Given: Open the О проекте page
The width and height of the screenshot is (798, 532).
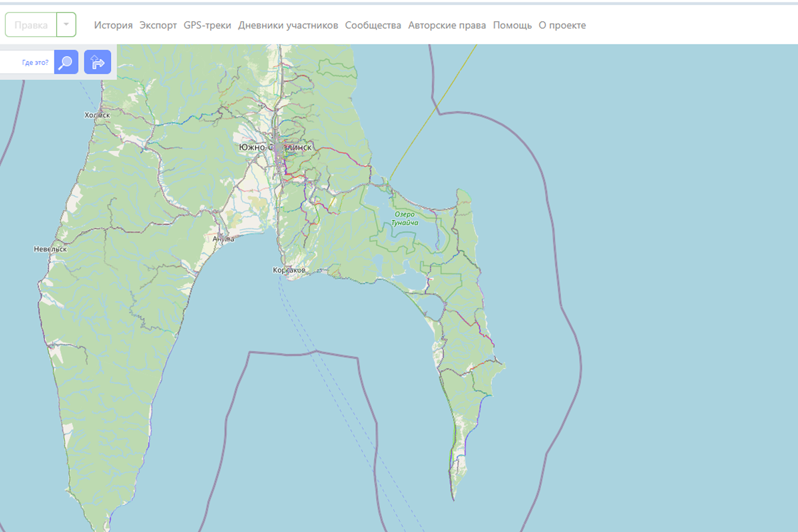Looking at the screenshot, I should 562,25.
